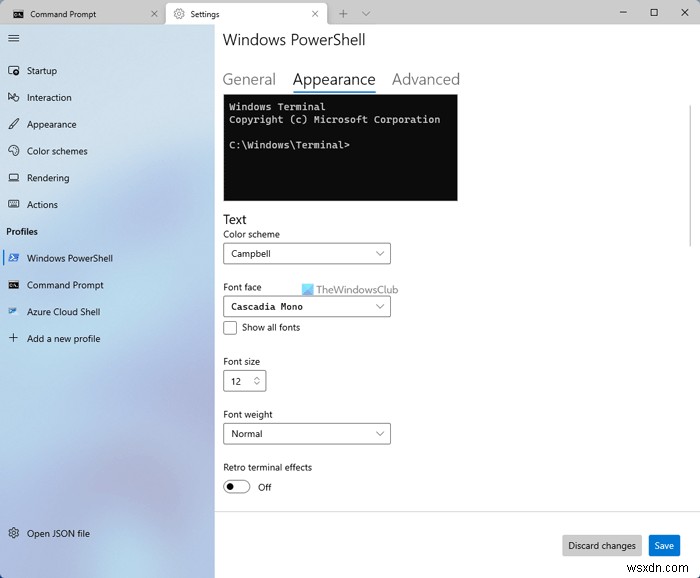
Task: Switch to the General tab
Action: [x=249, y=79]
